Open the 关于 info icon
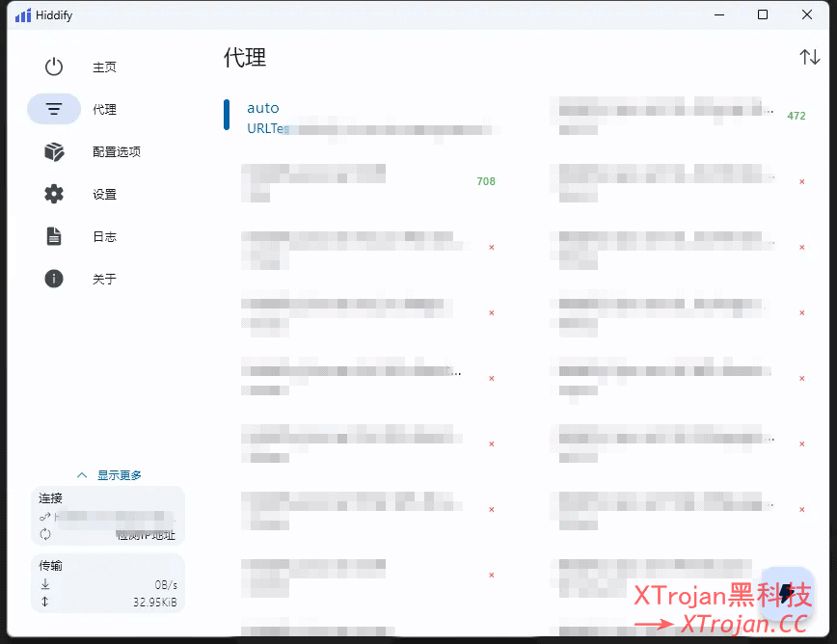 click(54, 279)
